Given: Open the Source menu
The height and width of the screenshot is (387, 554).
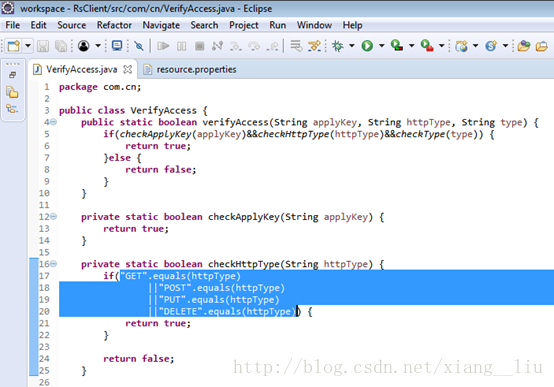Looking at the screenshot, I should (72, 25).
